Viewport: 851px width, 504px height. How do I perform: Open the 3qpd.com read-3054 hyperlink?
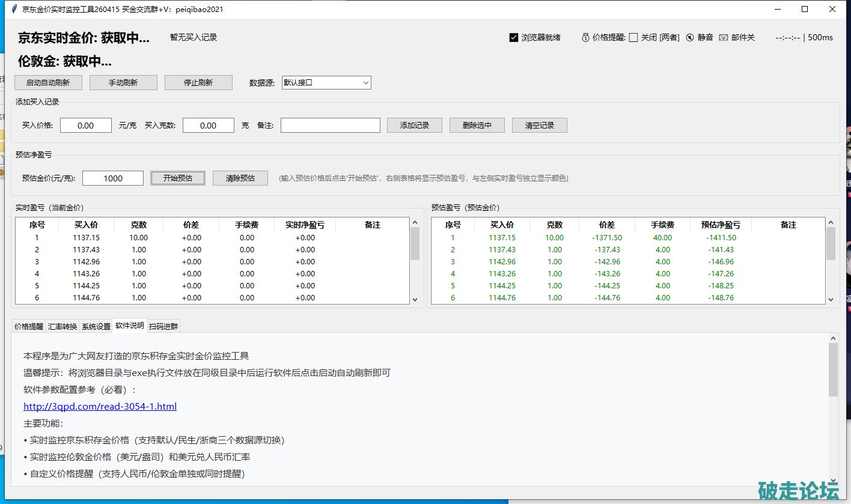click(100, 407)
